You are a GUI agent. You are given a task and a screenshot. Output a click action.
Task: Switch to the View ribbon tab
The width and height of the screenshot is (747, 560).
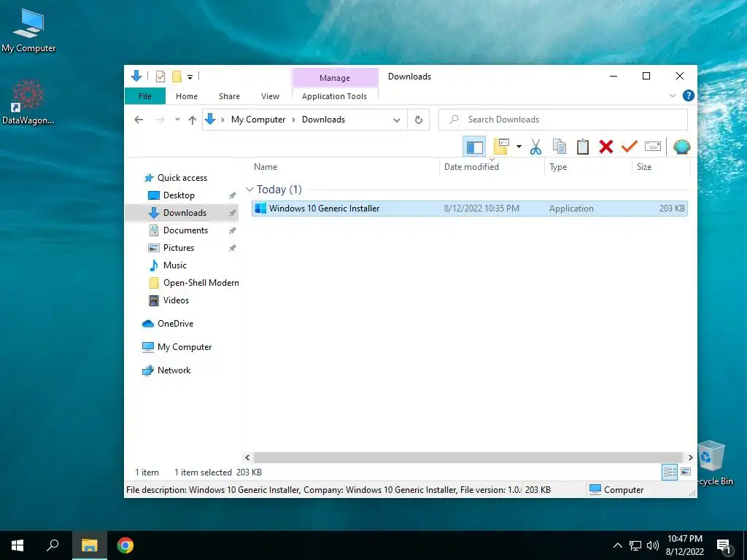coord(270,96)
